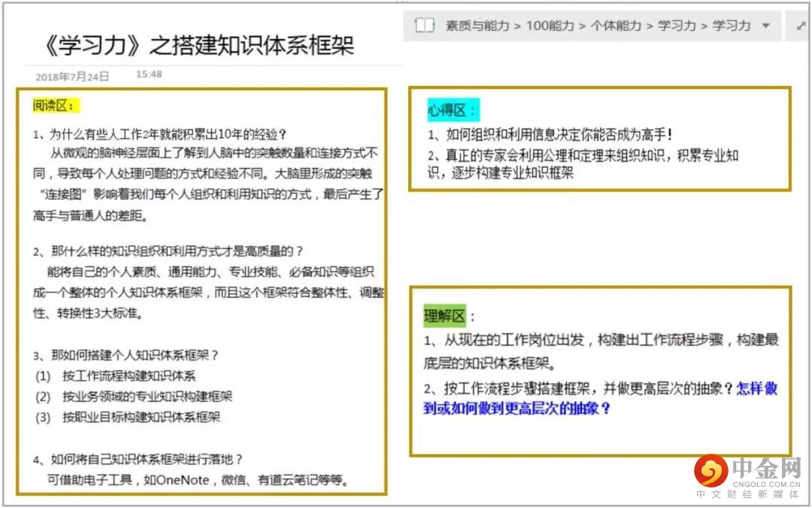
Task: Open the notebook breadcrumb dropdown arrow
Action: (766, 26)
